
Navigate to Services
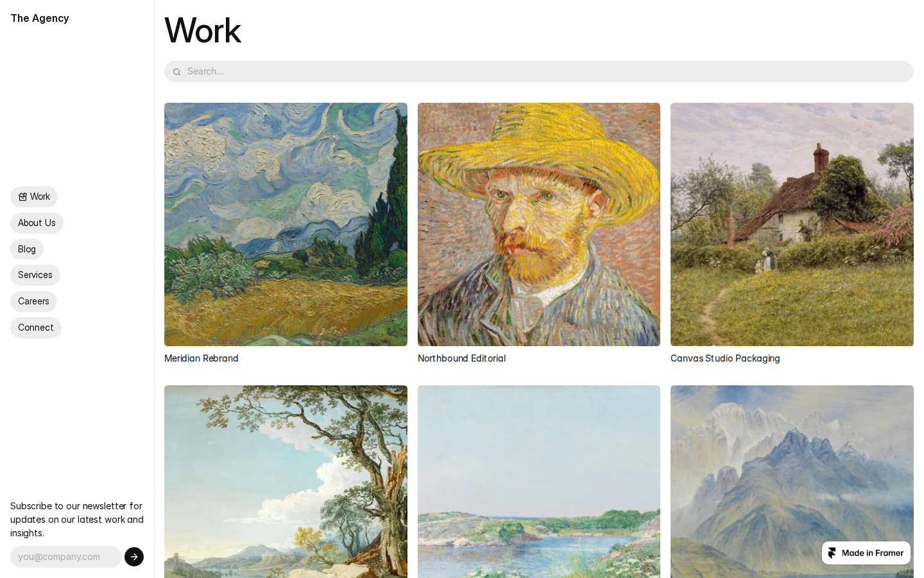click(x=35, y=275)
